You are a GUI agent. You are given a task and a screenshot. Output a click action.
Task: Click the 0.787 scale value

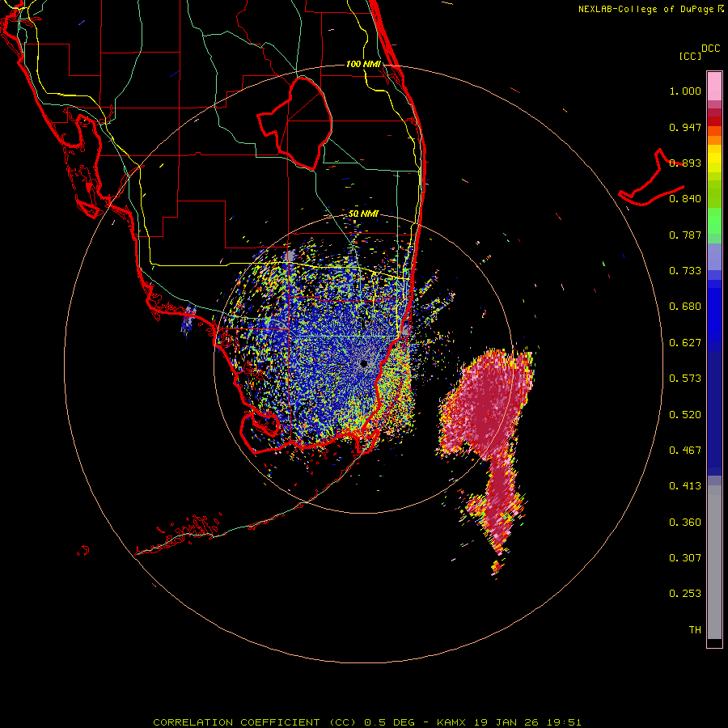coord(685,235)
